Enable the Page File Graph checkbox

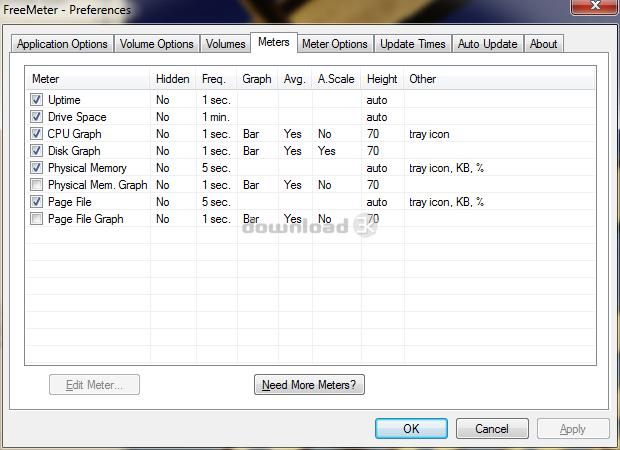point(37,219)
